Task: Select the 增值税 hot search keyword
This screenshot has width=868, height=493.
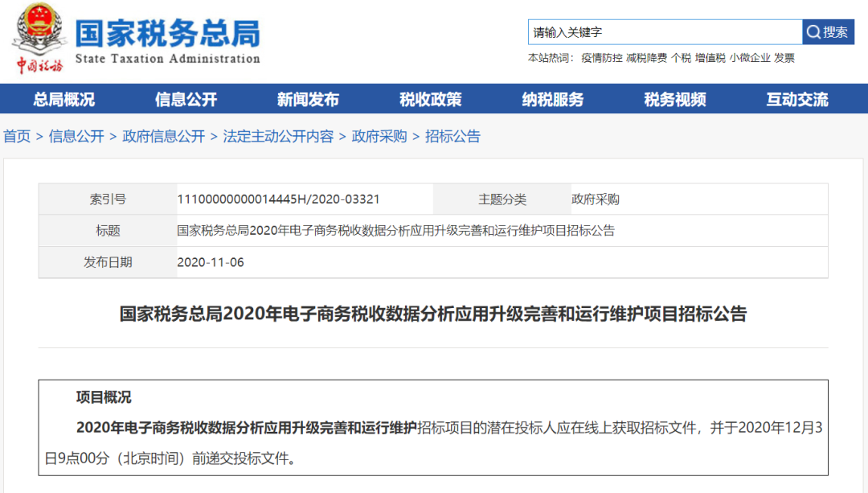Action: coord(710,58)
